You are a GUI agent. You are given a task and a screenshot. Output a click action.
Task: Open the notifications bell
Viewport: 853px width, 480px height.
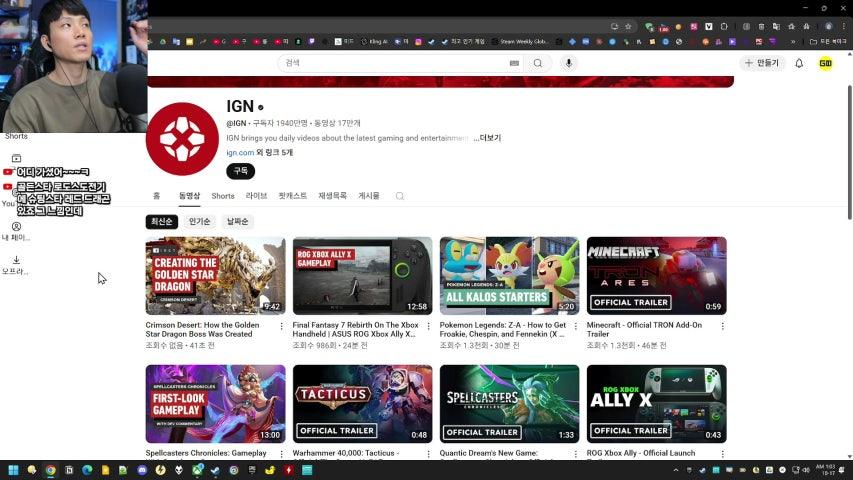click(x=799, y=63)
